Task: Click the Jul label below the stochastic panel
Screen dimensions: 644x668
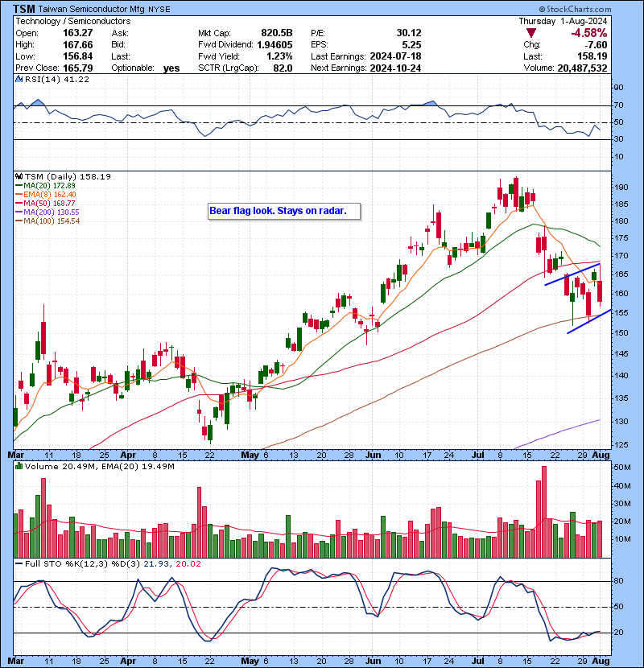Action: 478,661
